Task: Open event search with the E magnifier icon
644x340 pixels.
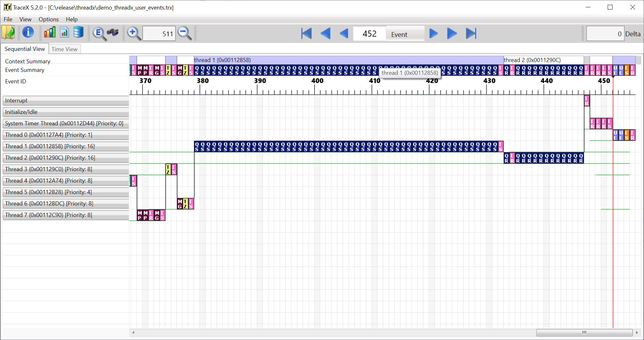Action: 99,33
